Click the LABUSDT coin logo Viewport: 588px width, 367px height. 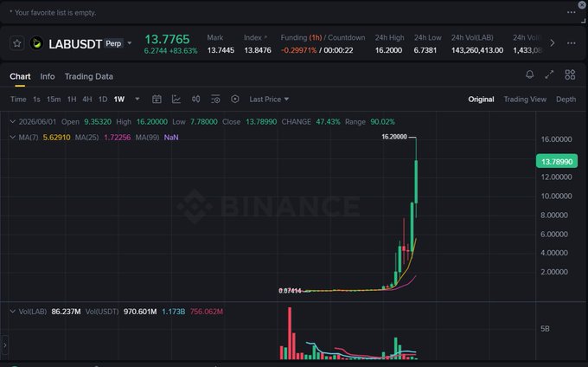[x=36, y=43]
